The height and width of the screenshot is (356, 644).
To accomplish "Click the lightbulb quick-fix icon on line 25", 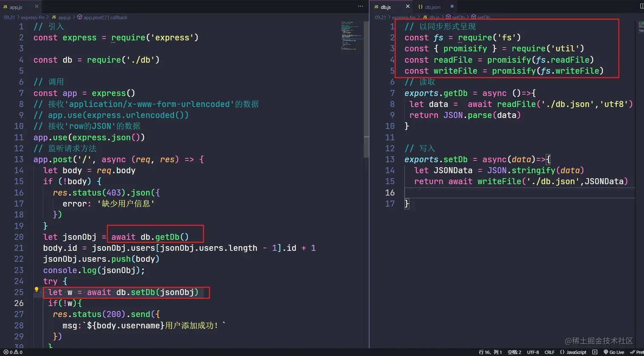I will click(37, 290).
